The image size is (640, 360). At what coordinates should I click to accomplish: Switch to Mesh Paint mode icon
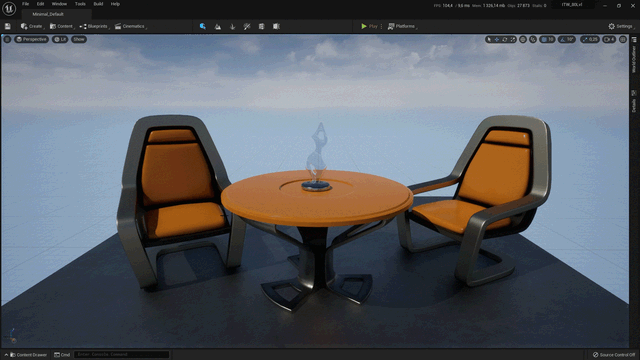(x=247, y=26)
